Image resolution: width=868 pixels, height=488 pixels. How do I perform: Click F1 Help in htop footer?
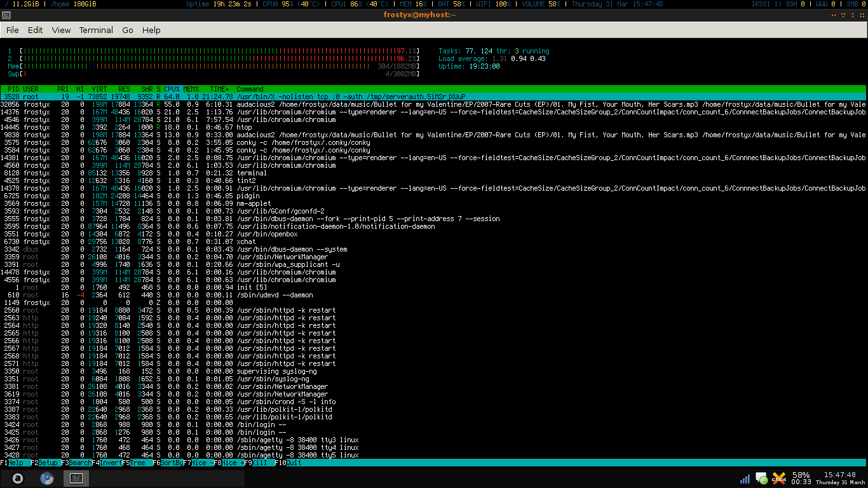pos(15,463)
